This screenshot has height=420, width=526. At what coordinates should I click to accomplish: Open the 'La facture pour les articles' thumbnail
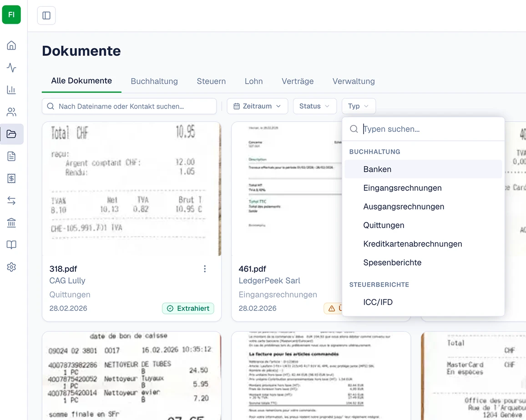click(x=321, y=376)
